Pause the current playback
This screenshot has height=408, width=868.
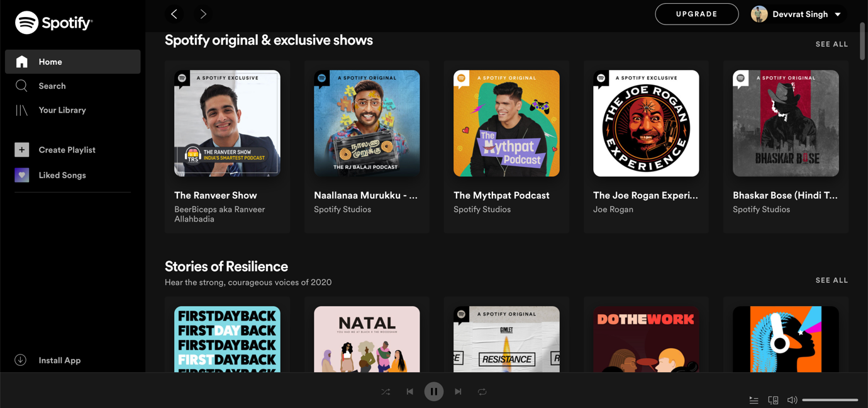pyautogui.click(x=433, y=392)
